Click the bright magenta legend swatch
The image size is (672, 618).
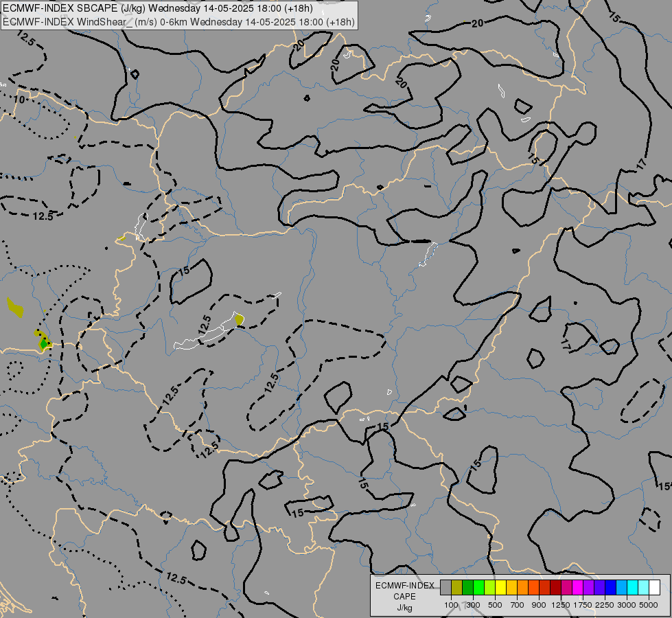tap(577, 588)
